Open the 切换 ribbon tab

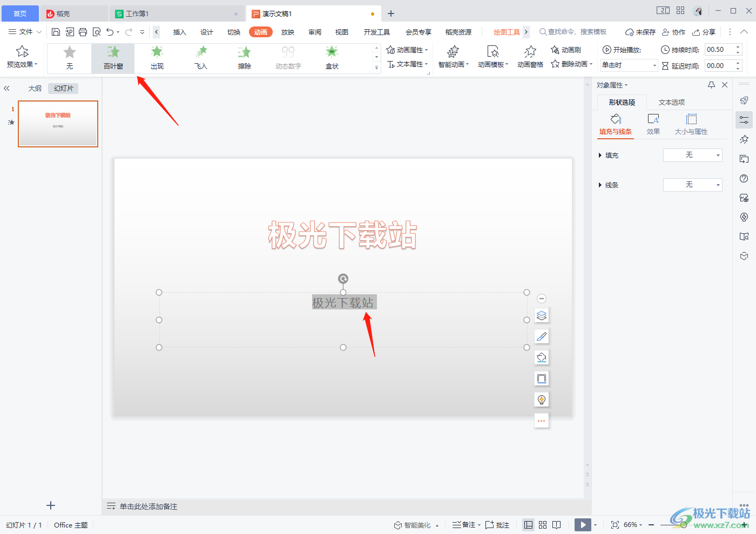click(234, 32)
